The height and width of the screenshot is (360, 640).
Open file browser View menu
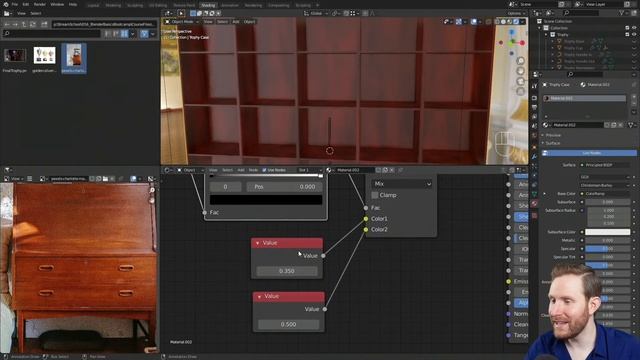(21, 13)
